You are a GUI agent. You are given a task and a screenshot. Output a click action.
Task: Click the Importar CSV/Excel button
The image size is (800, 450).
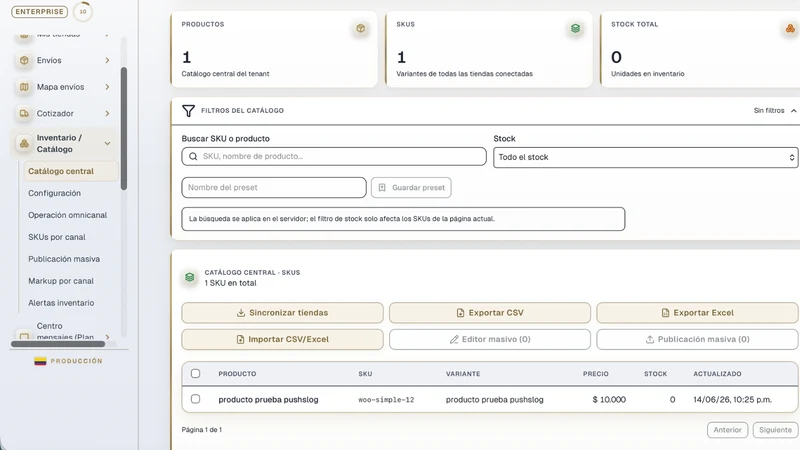click(282, 339)
